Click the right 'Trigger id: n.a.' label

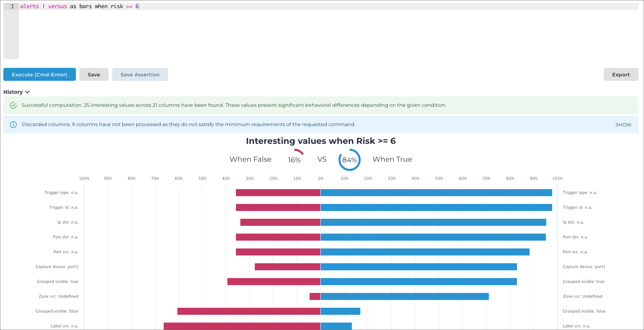pyautogui.click(x=578, y=207)
